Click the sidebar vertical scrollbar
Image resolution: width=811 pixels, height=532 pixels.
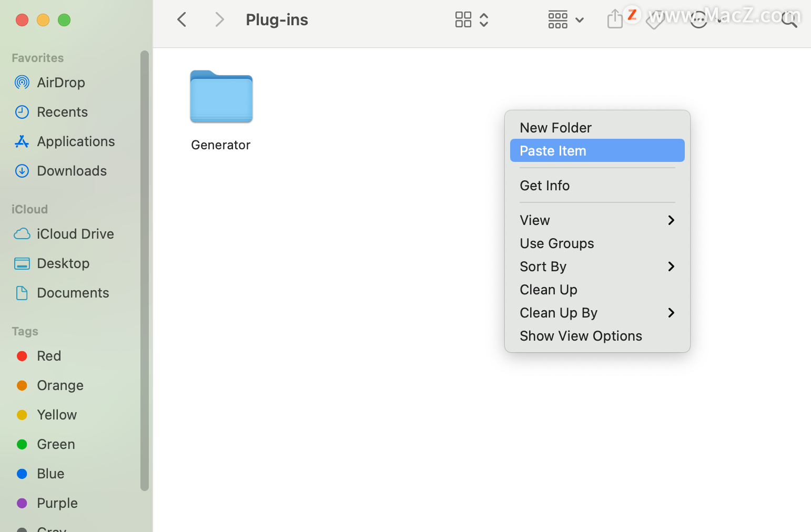[145, 271]
